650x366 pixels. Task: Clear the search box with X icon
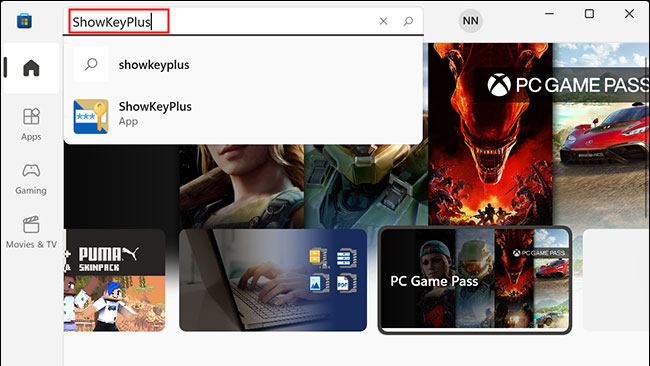(x=383, y=21)
